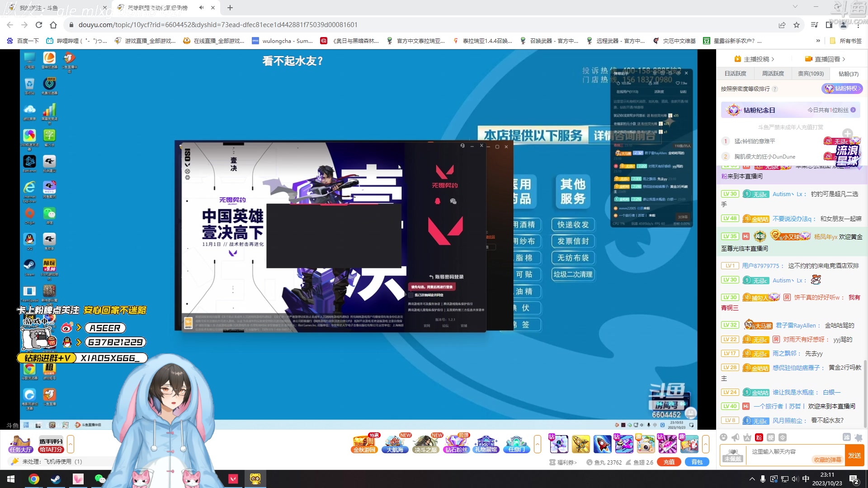Open the 任意门 portal icon
The image size is (868, 488).
pos(516,444)
